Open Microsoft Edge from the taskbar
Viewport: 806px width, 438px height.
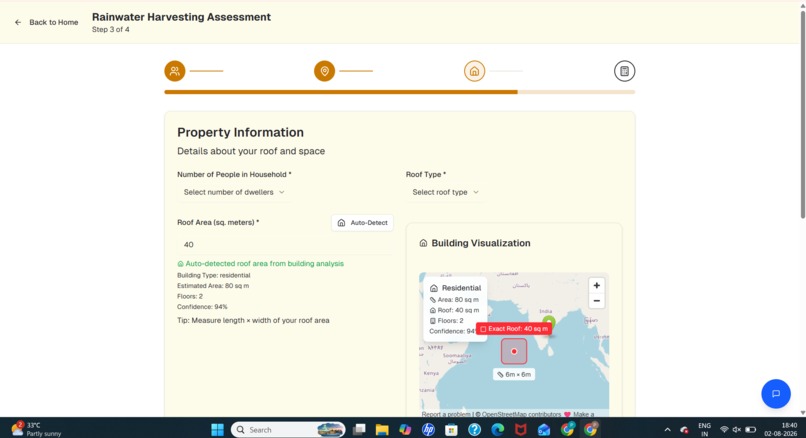pos(498,430)
